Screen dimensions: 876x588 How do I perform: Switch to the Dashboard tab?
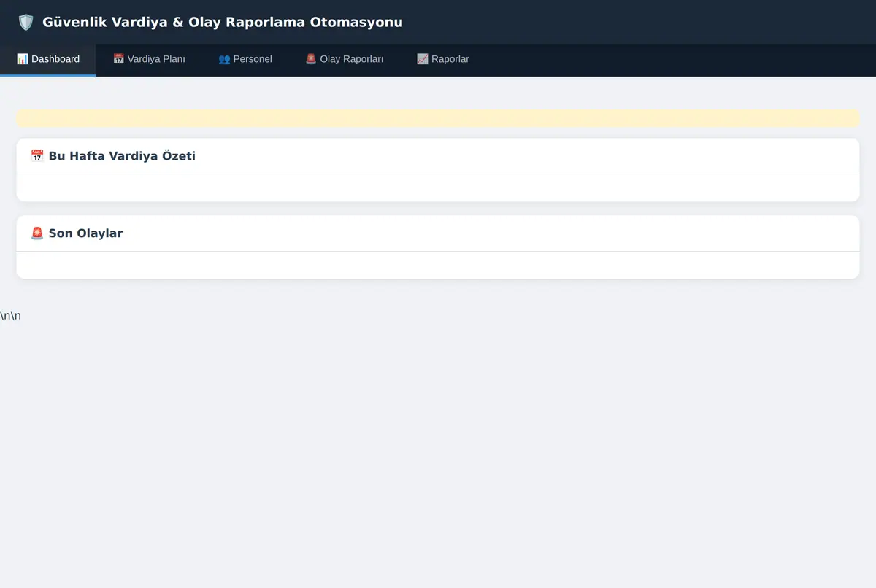tap(47, 59)
